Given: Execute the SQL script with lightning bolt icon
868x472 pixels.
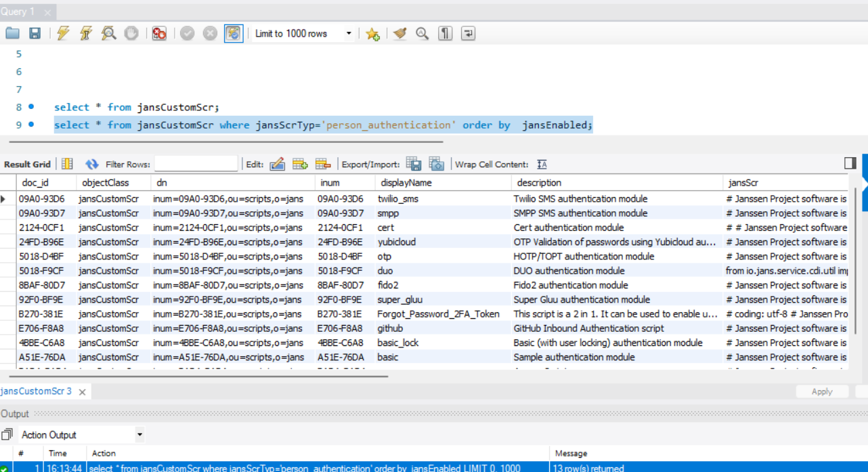Looking at the screenshot, I should pyautogui.click(x=62, y=33).
